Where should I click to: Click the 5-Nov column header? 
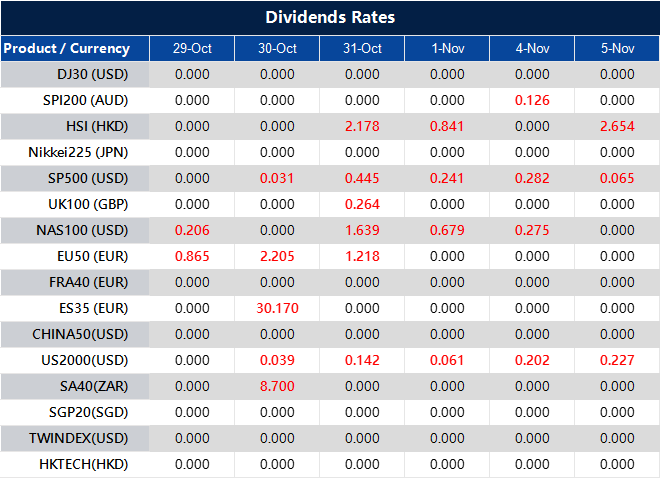point(617,48)
